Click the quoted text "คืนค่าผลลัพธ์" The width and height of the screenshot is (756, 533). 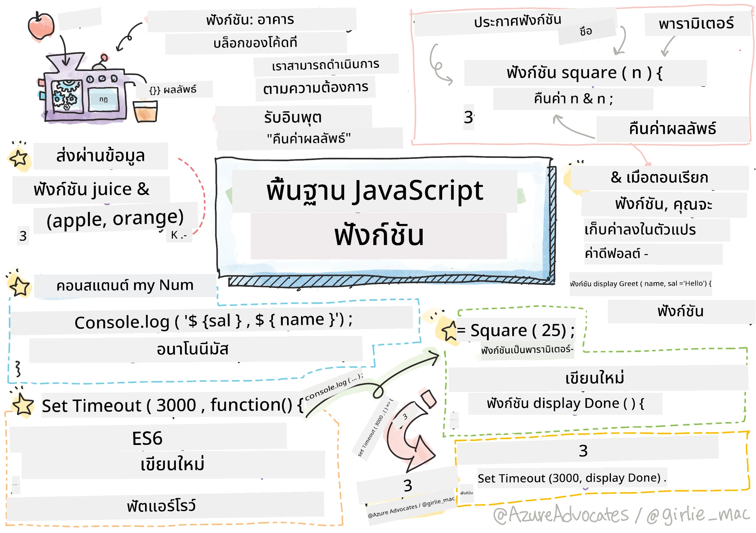[x=309, y=138]
